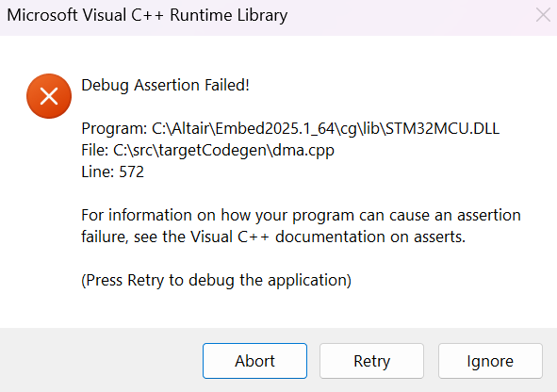Close the Runtime Library dialog
Viewport: 557px width, 392px height.
543,15
